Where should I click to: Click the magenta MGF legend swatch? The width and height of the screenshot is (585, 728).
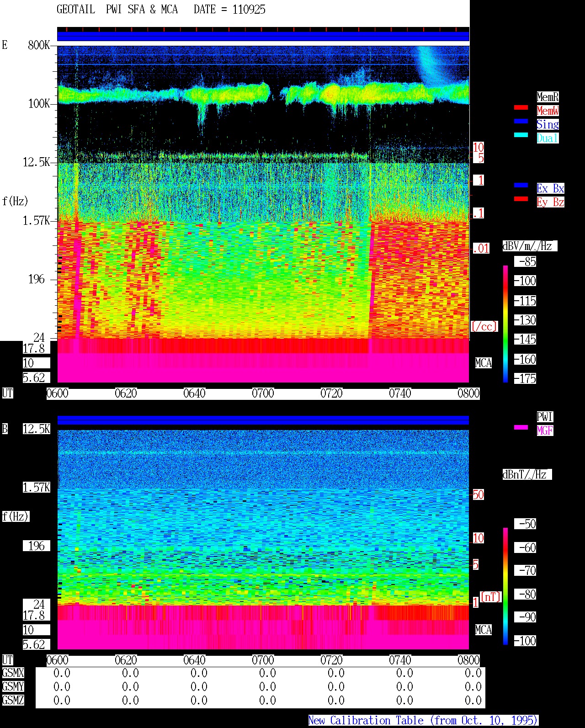tap(521, 427)
